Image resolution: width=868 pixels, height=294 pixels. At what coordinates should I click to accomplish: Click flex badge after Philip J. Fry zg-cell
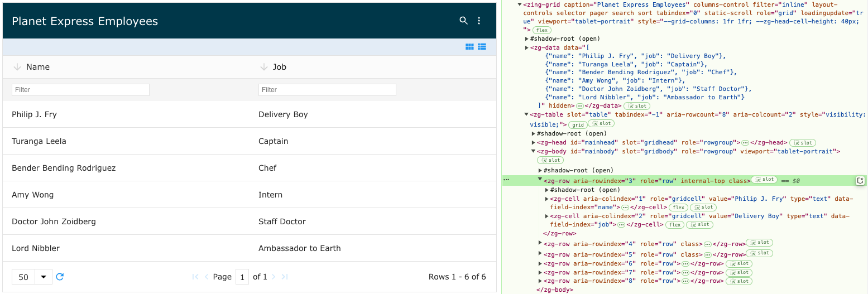click(x=678, y=208)
